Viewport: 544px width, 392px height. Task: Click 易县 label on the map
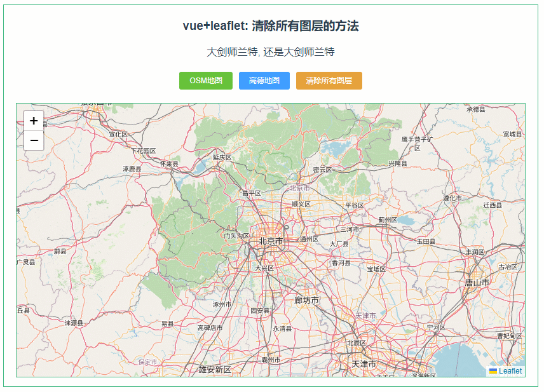pos(167,323)
